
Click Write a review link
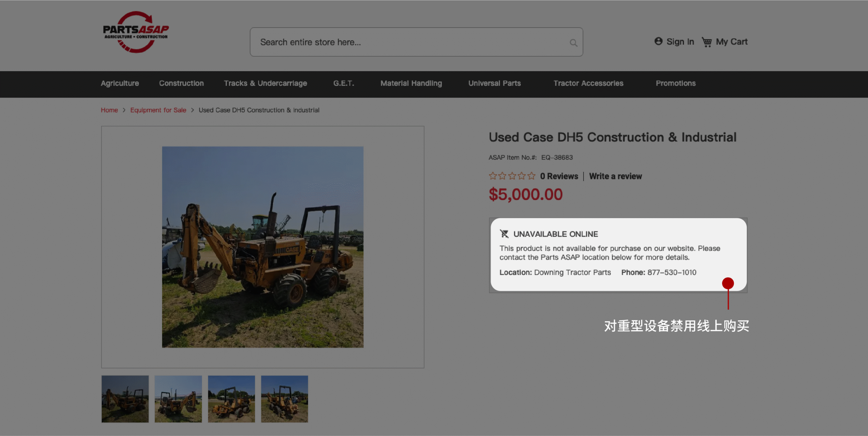coord(615,176)
